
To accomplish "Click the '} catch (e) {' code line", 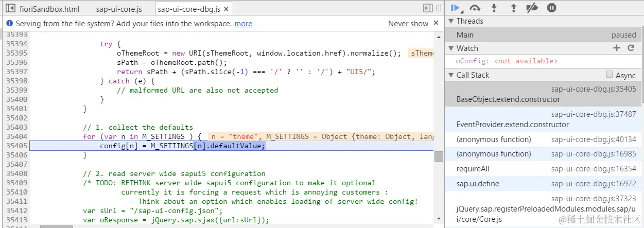I will point(127,81).
